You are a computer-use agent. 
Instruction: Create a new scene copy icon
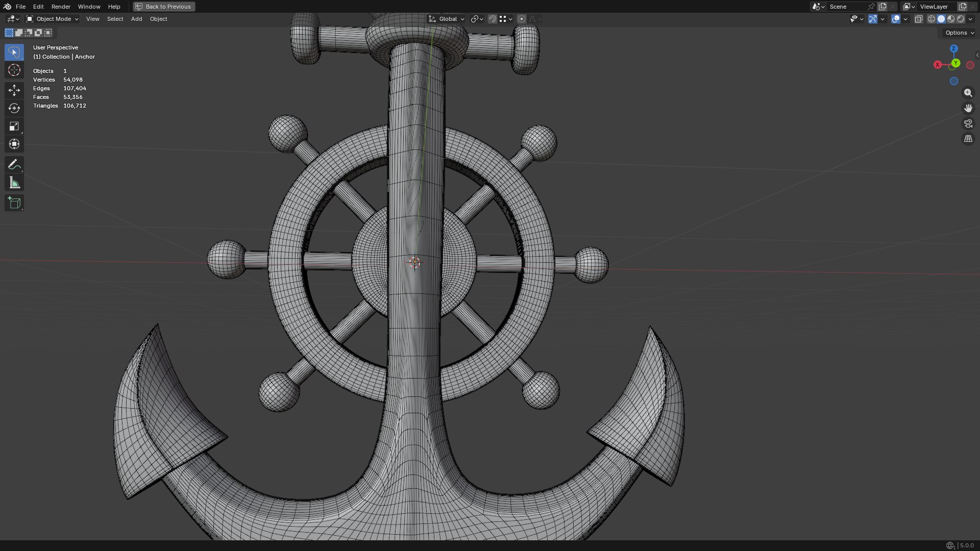click(883, 7)
